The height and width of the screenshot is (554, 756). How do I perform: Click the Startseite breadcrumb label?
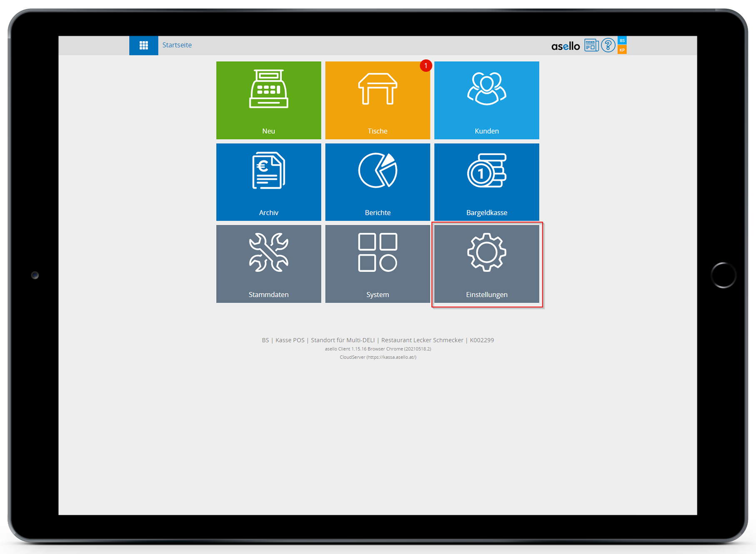point(177,45)
